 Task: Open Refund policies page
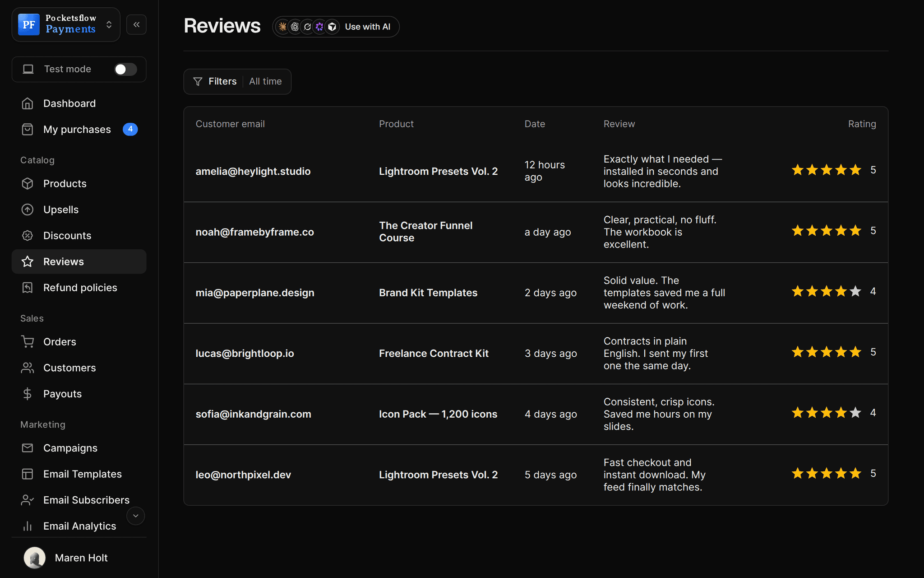pos(79,288)
